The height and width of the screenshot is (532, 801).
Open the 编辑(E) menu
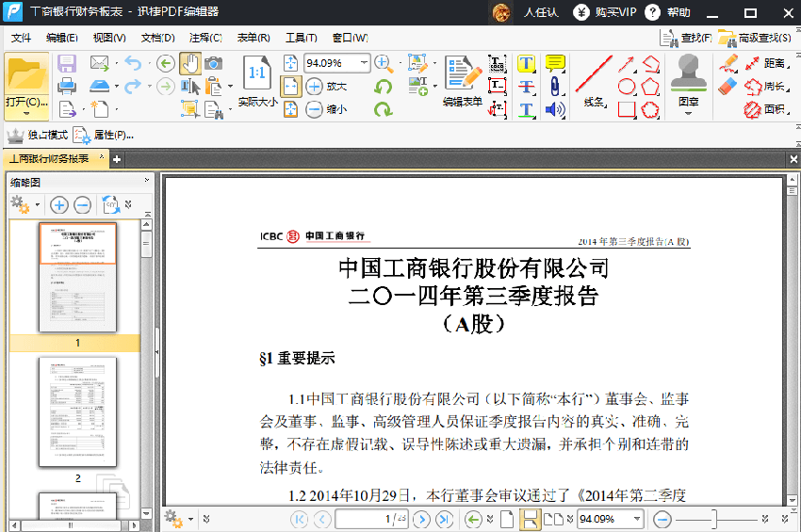[x=62, y=38]
